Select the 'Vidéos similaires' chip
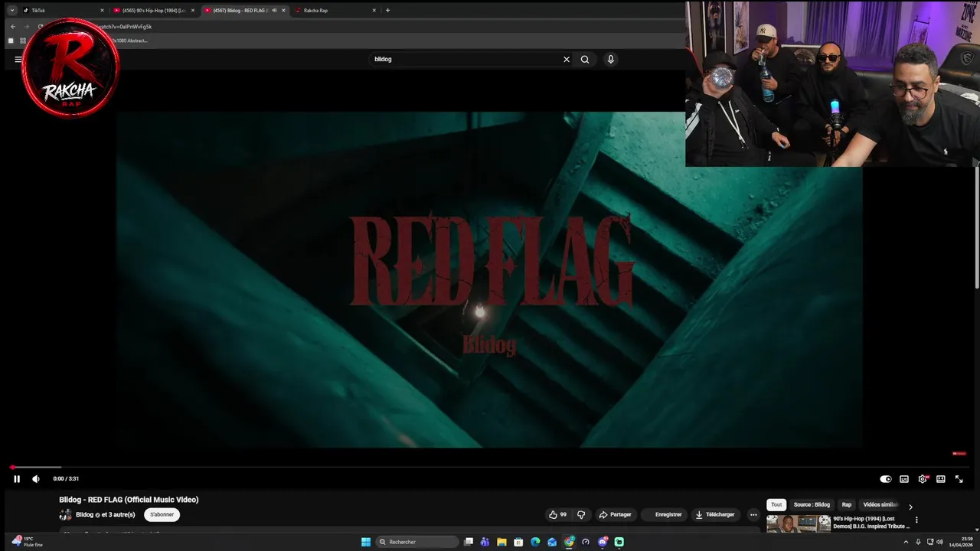The width and height of the screenshot is (980, 551). 880,504
